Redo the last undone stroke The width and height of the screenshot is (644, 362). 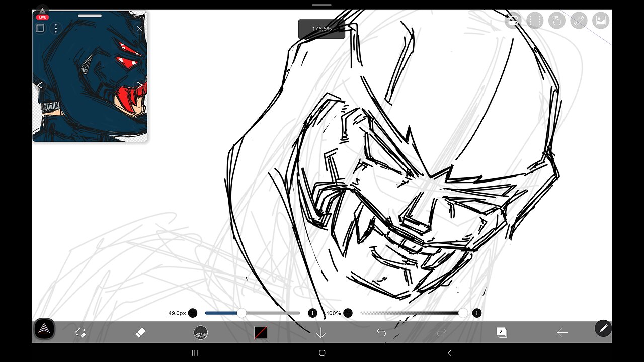click(x=441, y=332)
